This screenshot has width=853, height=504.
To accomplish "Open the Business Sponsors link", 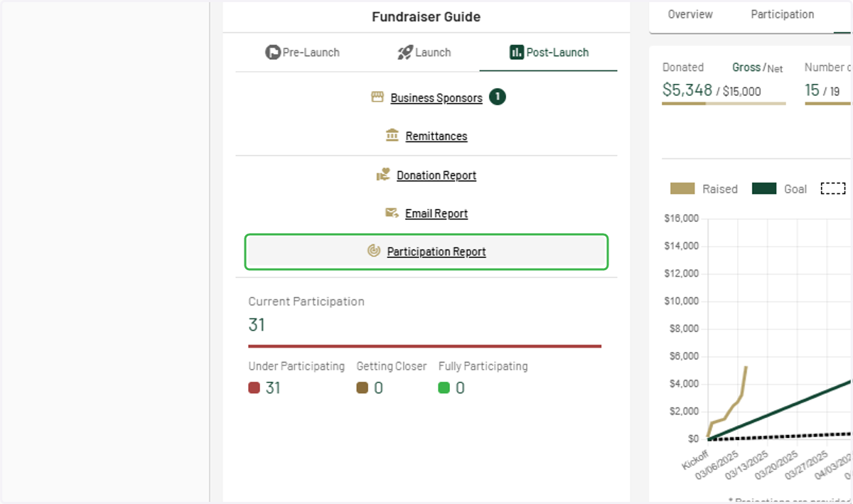I will coord(436,98).
